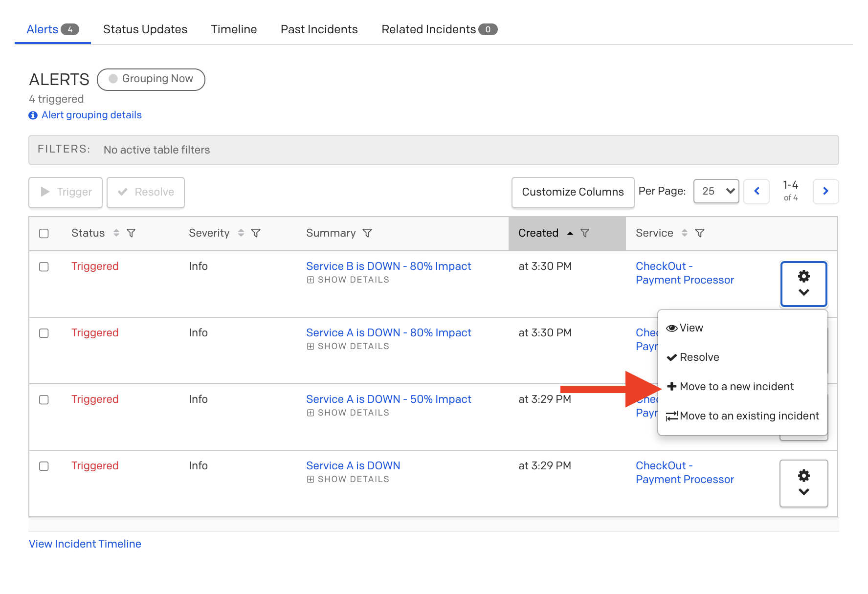This screenshot has height=594, width=868.
Task: Go to the next page of alerts
Action: 825,191
